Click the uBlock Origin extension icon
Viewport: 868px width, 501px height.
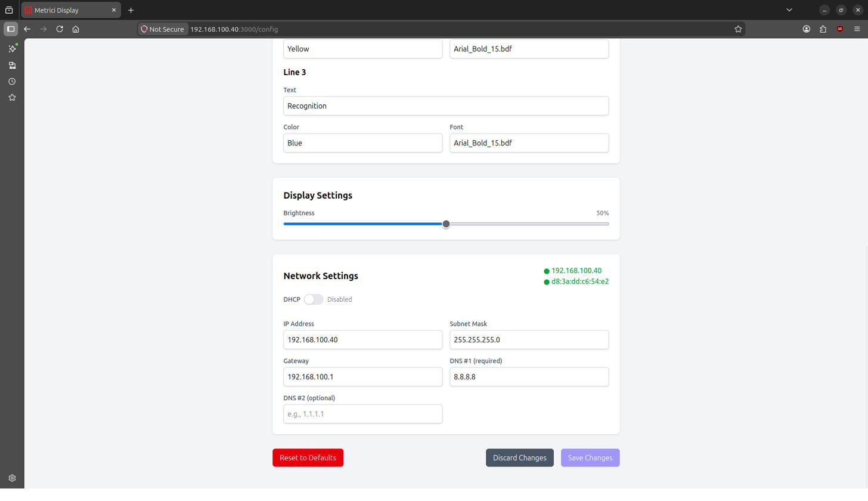tap(840, 29)
